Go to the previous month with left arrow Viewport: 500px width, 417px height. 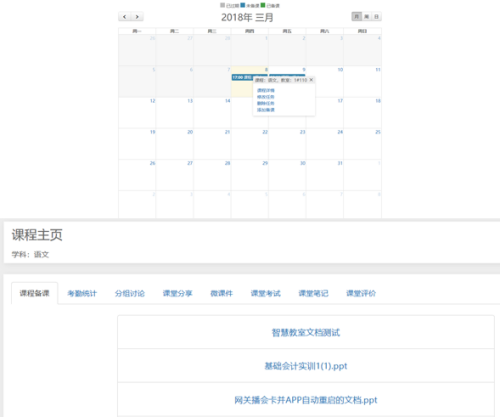point(125,17)
